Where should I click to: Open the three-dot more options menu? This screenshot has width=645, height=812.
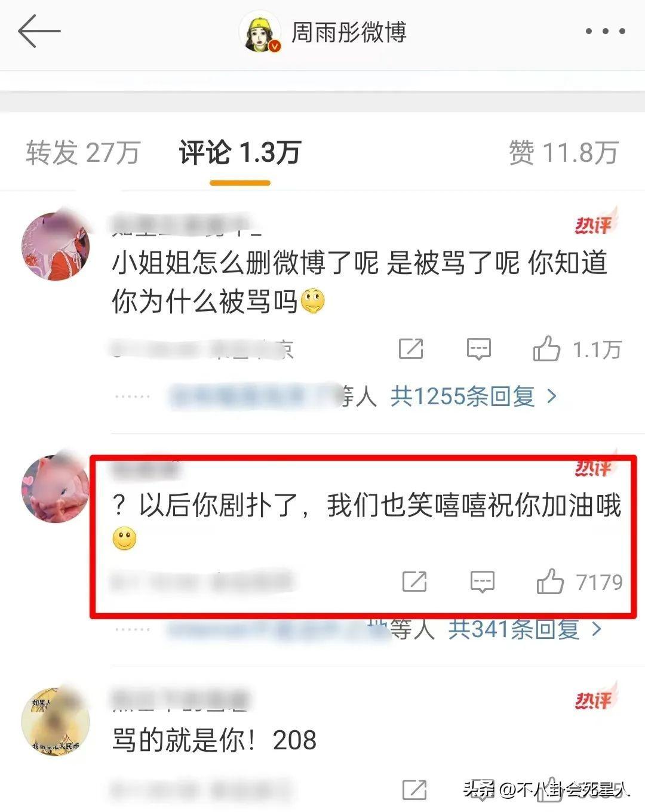(605, 31)
